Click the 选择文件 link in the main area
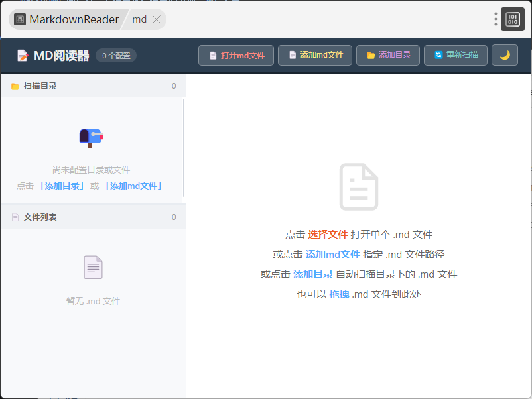This screenshot has width=532, height=399. (x=328, y=234)
